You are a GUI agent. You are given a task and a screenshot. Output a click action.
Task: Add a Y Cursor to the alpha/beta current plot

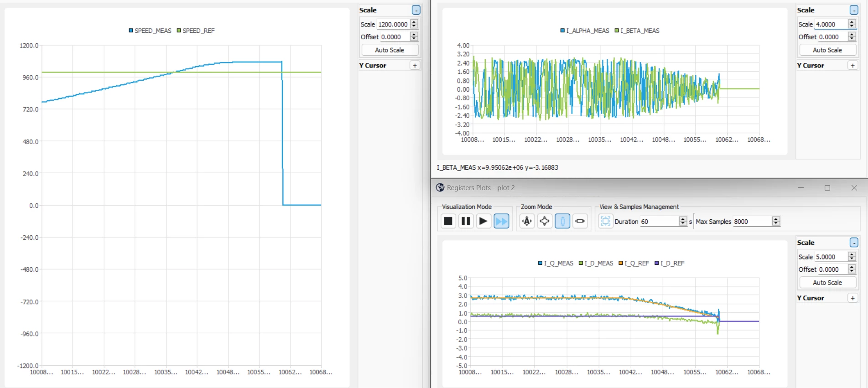point(852,66)
